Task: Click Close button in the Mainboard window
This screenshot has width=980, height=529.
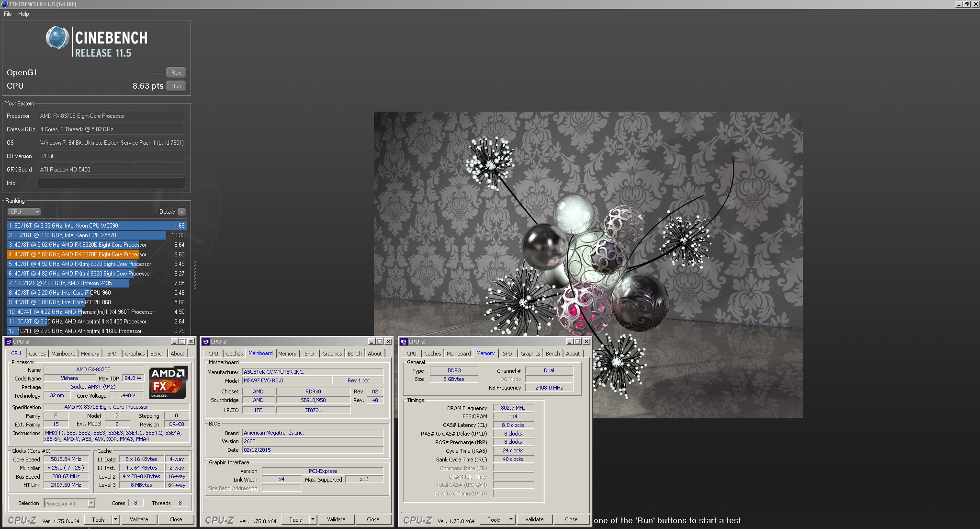Action: 373,519
